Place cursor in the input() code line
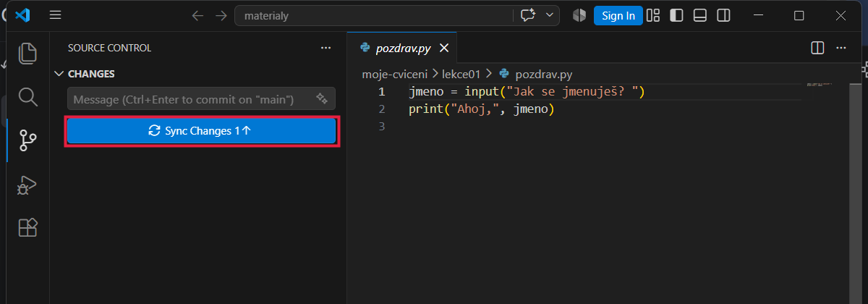The image size is (868, 304). [x=526, y=92]
